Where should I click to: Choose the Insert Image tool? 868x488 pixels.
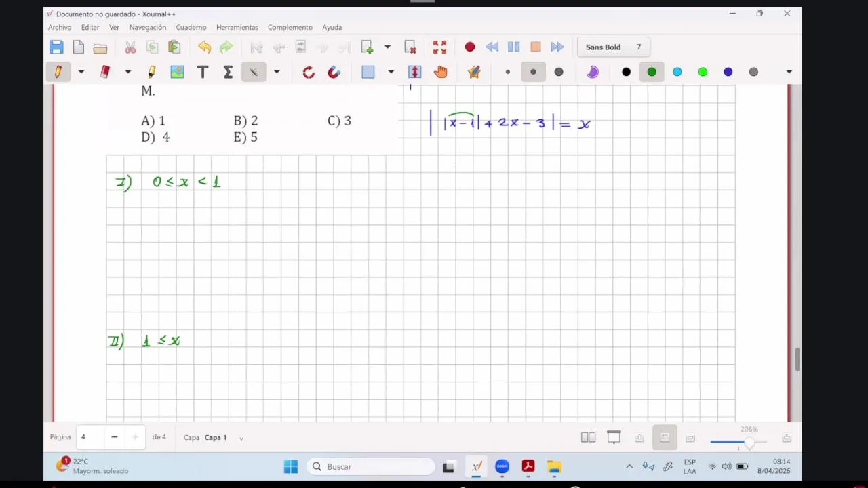[x=177, y=72]
